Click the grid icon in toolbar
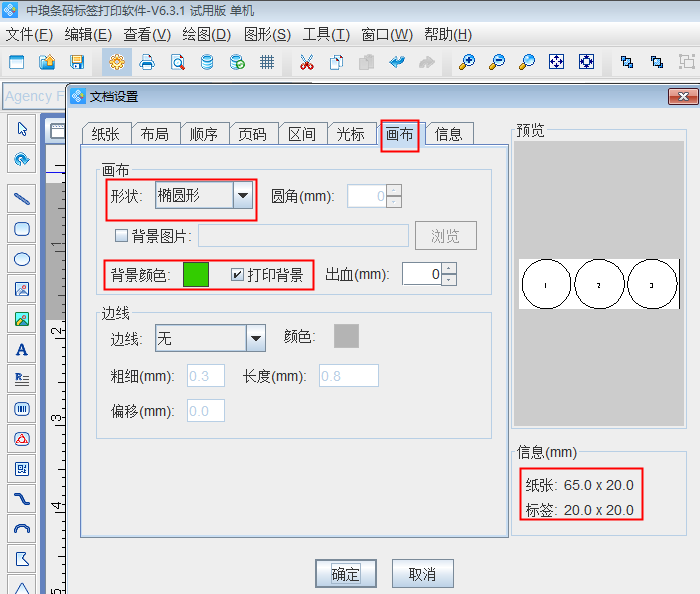The width and height of the screenshot is (700, 594). [x=267, y=63]
